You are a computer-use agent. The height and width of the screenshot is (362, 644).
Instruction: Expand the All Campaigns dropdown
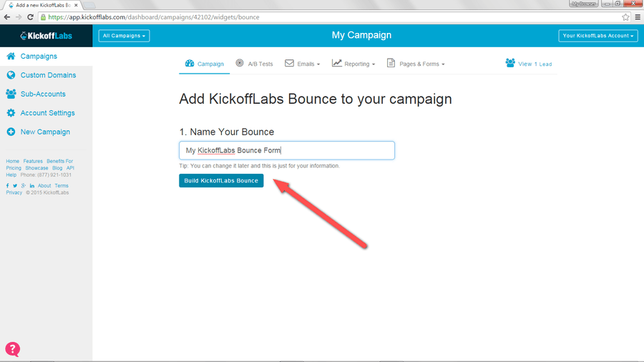[x=124, y=36]
